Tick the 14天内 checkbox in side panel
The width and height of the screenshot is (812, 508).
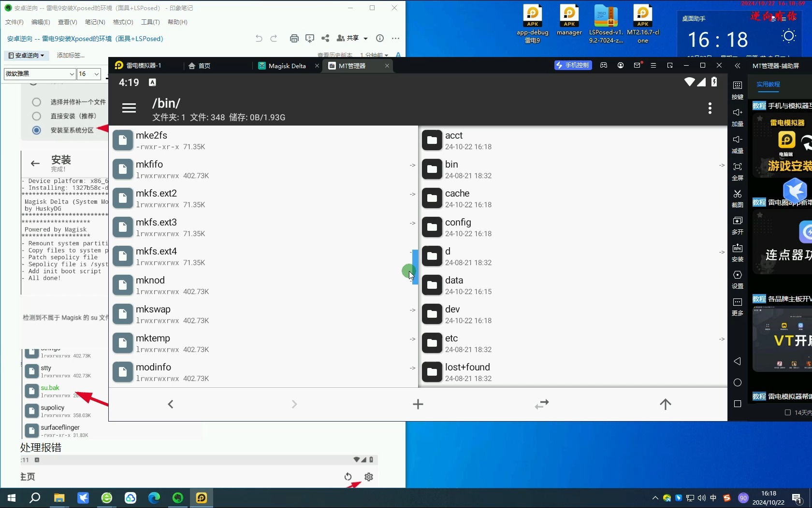click(788, 412)
